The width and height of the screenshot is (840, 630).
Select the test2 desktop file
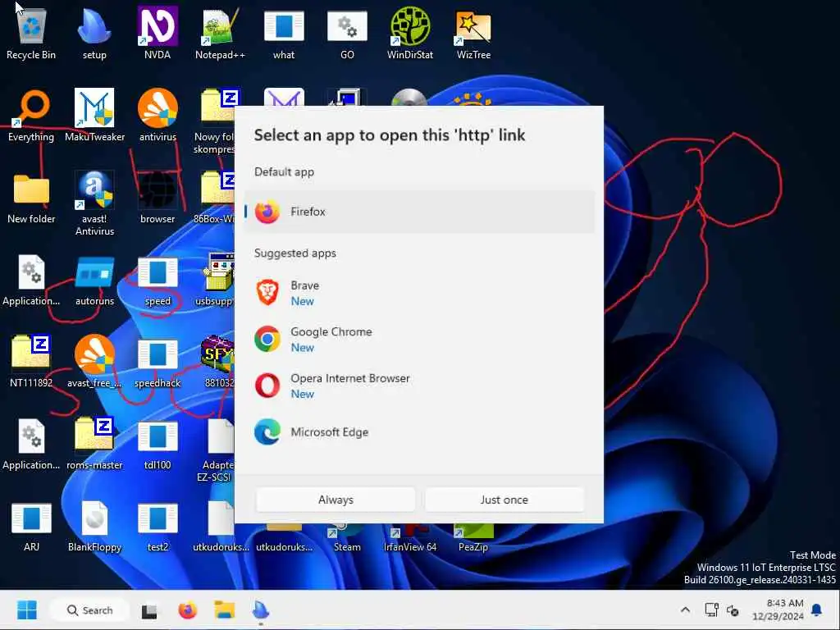(157, 526)
